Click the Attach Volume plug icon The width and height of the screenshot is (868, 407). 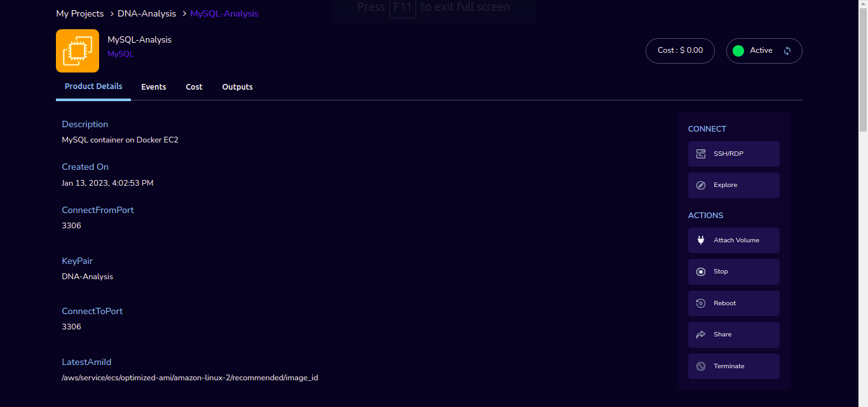[x=701, y=240]
